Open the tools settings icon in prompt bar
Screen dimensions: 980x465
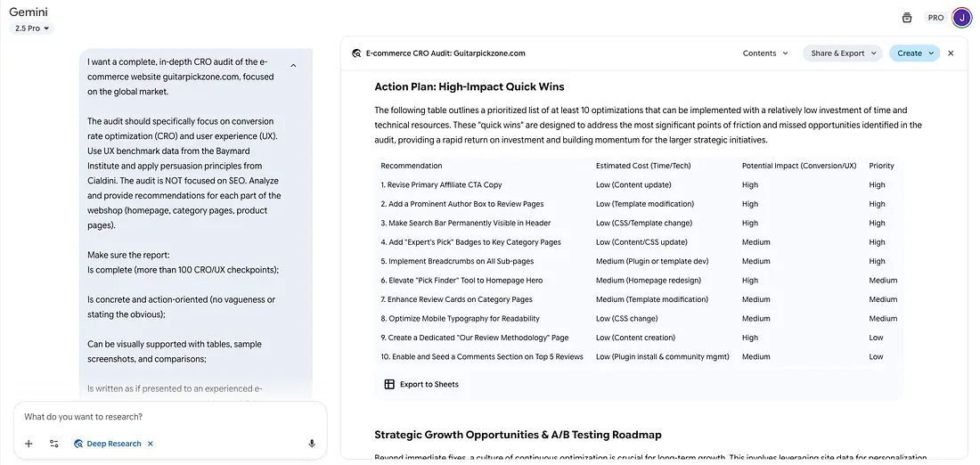pyautogui.click(x=54, y=444)
